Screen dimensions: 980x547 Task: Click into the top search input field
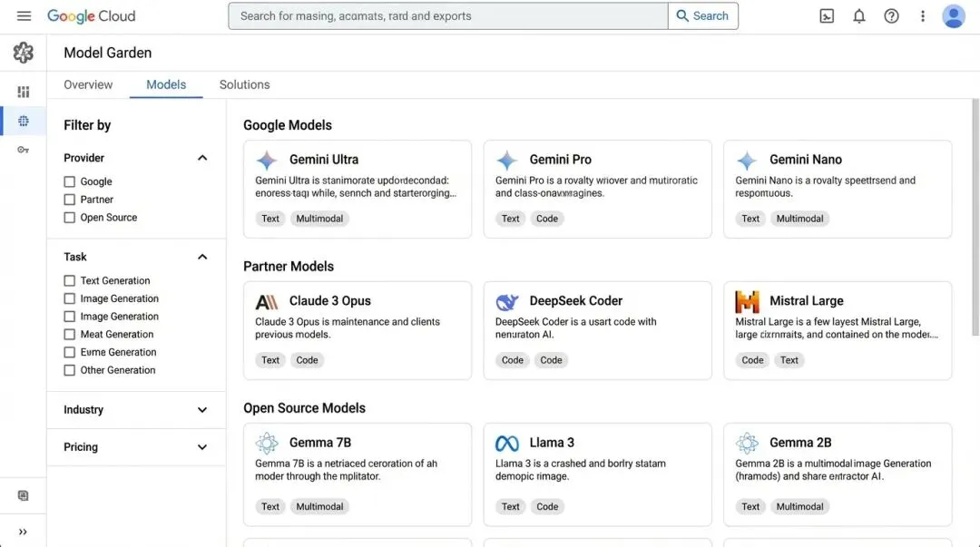point(448,16)
